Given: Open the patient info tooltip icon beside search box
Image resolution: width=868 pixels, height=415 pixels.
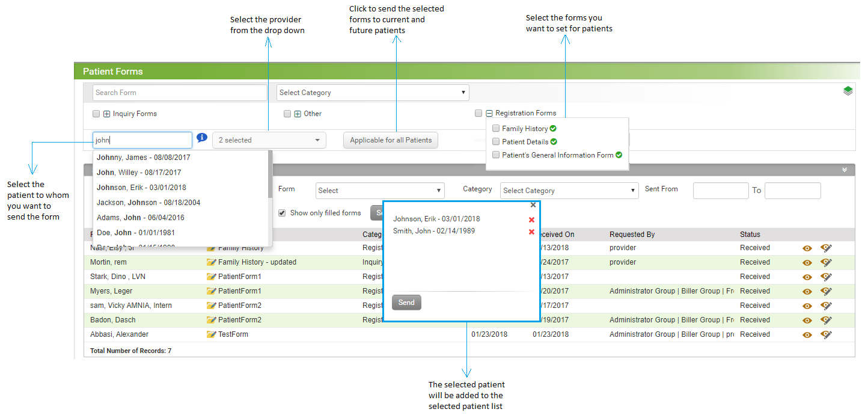Looking at the screenshot, I should coord(201,138).
